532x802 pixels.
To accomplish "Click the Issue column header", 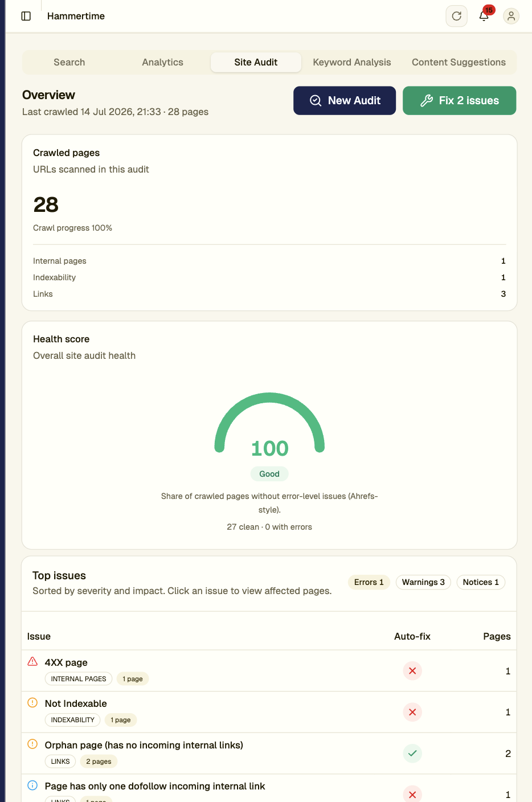I will coord(39,636).
